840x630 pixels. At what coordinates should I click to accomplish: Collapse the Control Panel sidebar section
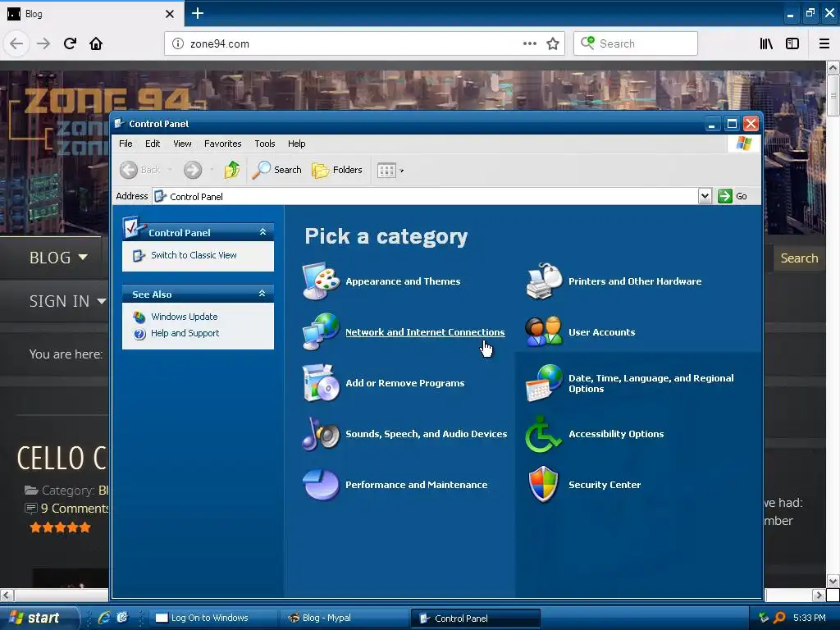[262, 232]
